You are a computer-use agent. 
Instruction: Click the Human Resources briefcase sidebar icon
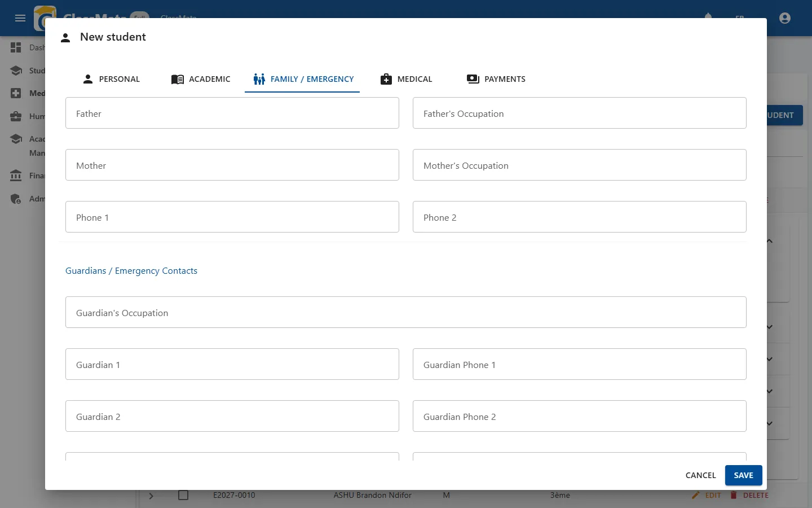point(16,116)
